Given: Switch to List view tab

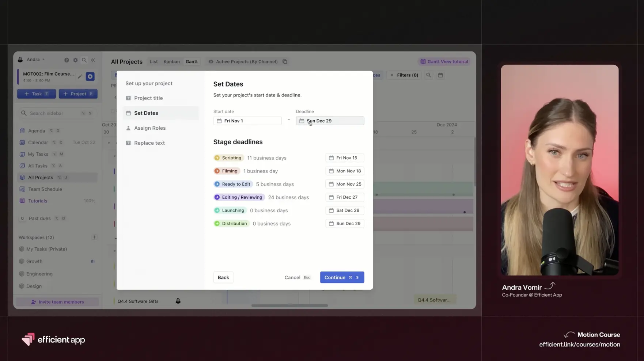Looking at the screenshot, I should coord(154,62).
